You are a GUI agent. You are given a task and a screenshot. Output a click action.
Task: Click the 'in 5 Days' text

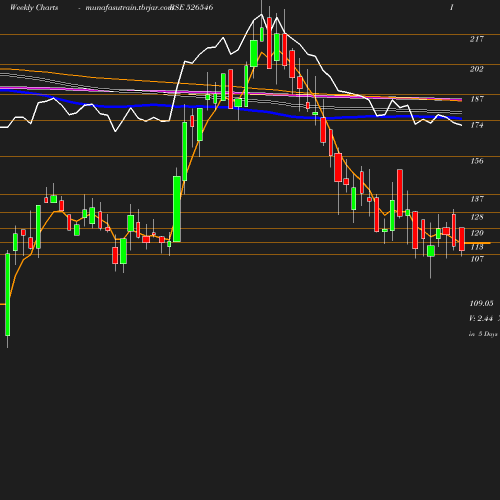483,334
